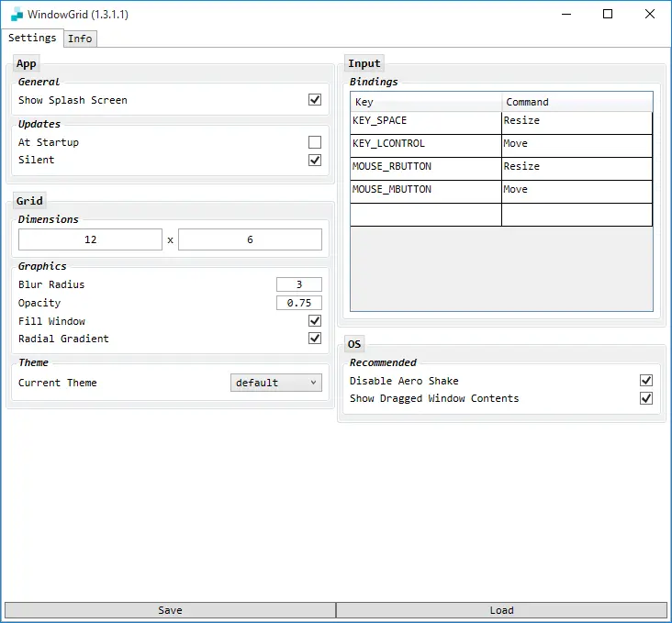Open the Current Theme dropdown
This screenshot has width=672, height=623.
(x=276, y=383)
